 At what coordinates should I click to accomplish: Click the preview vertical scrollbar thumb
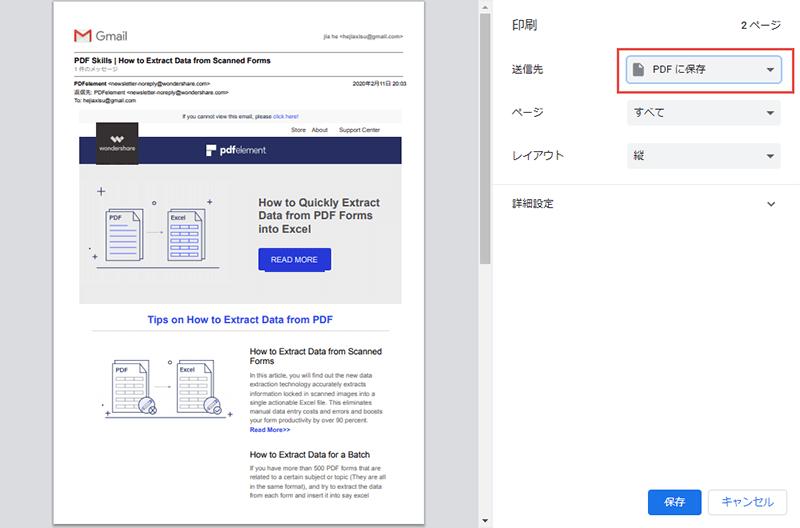(x=485, y=138)
